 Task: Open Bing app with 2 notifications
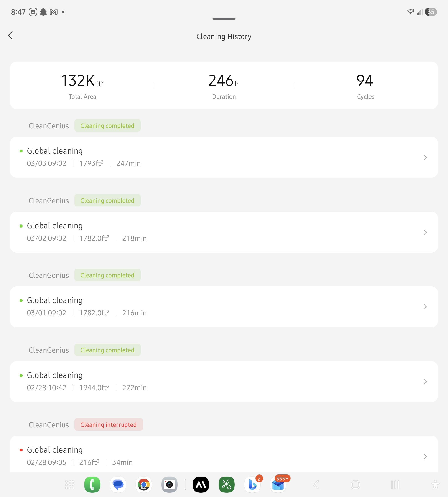[x=252, y=485]
